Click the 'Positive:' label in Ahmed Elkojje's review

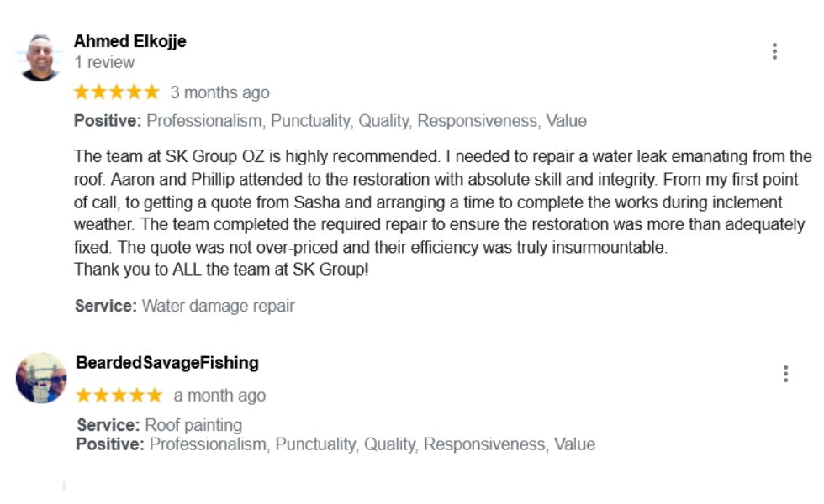[108, 121]
